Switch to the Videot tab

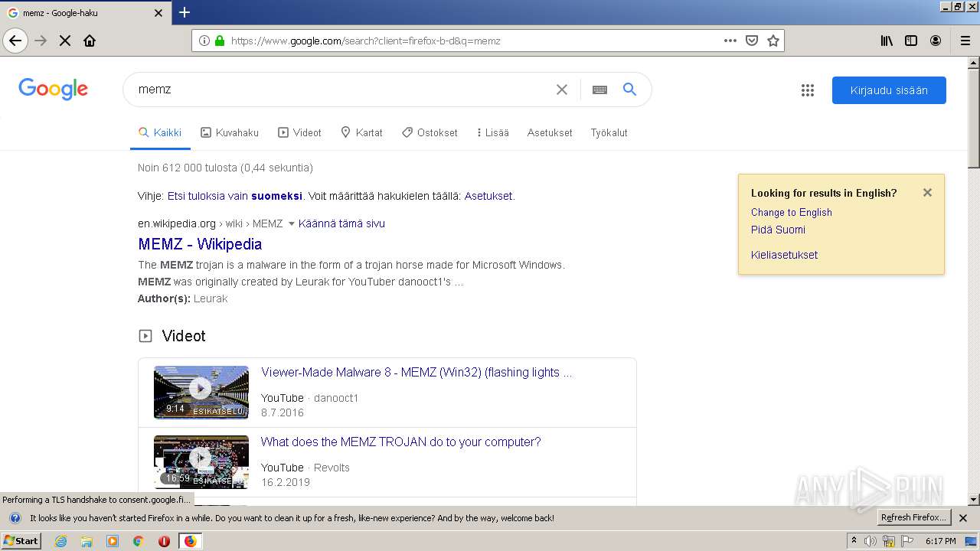tap(299, 132)
